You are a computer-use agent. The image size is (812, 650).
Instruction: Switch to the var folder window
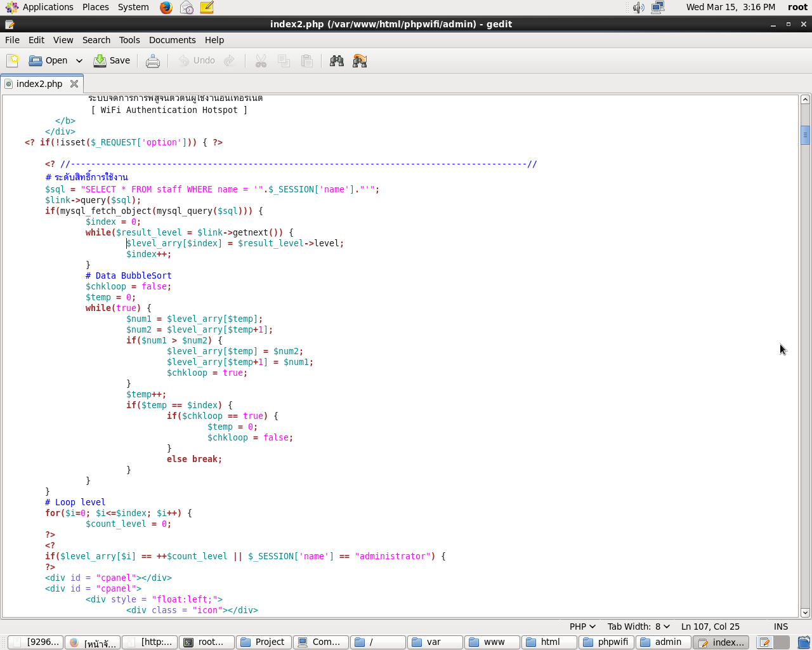point(435,642)
